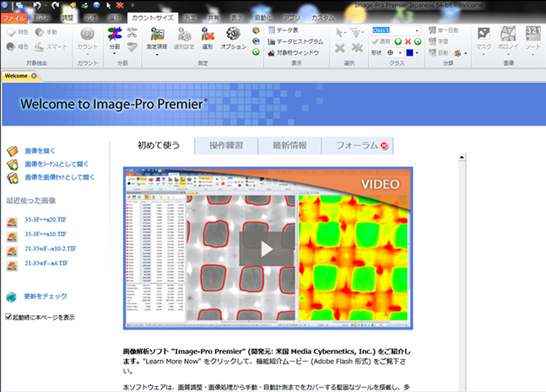546x392 pixels.
Task: Open the フォーラム tab on welcome page
Action: [358, 145]
